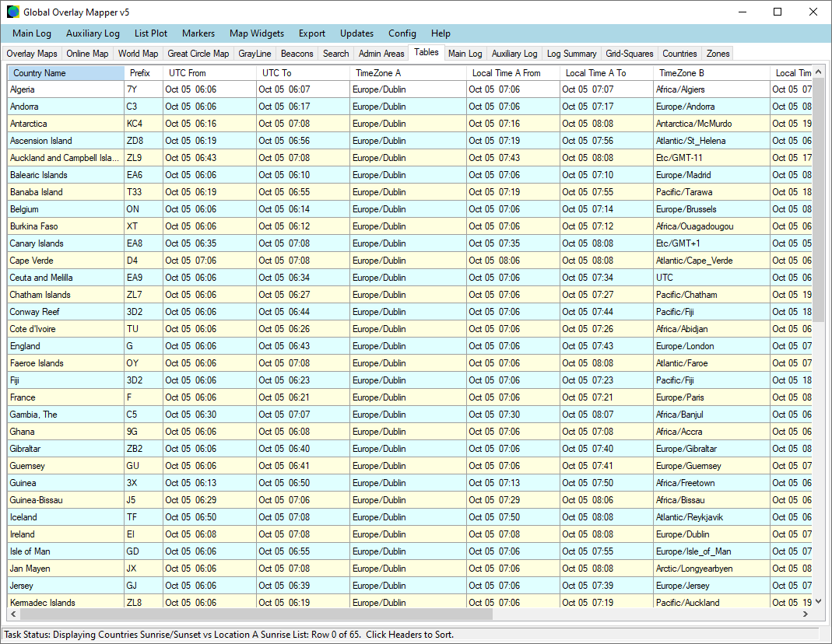Sort by Country Name column header

[x=66, y=73]
